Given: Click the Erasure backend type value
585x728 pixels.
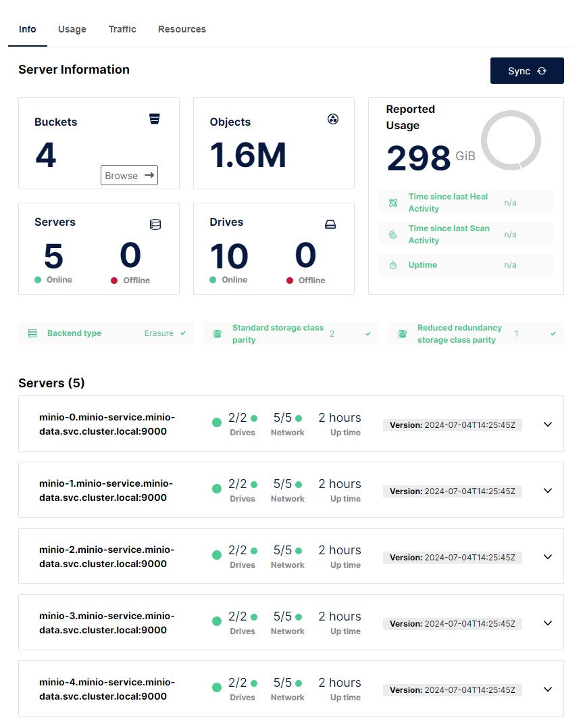Looking at the screenshot, I should [159, 333].
